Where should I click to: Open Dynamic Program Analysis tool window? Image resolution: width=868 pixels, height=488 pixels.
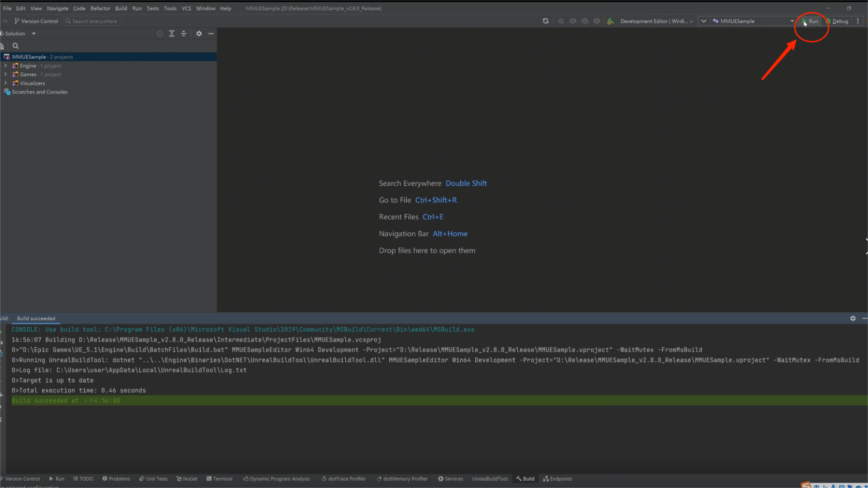coord(276,479)
